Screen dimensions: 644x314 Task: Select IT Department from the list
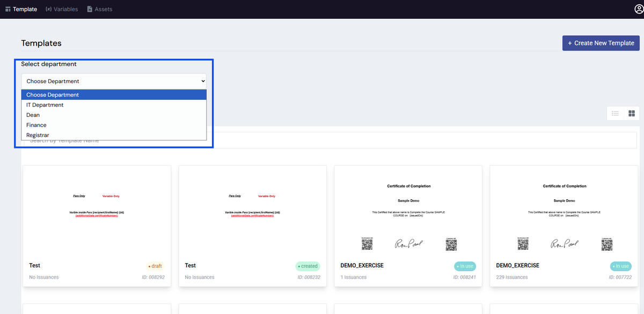pos(114,105)
